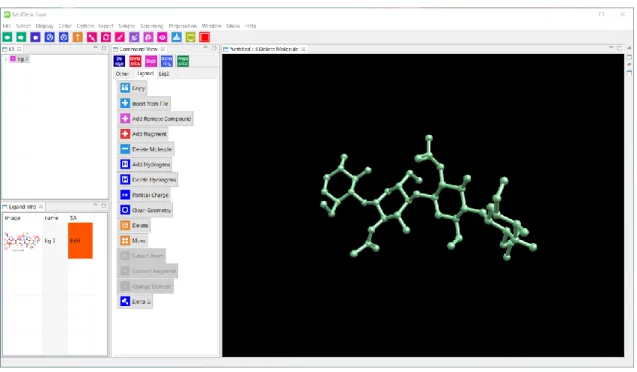
Task: Close the Ligand Info tab
Action: coord(41,207)
